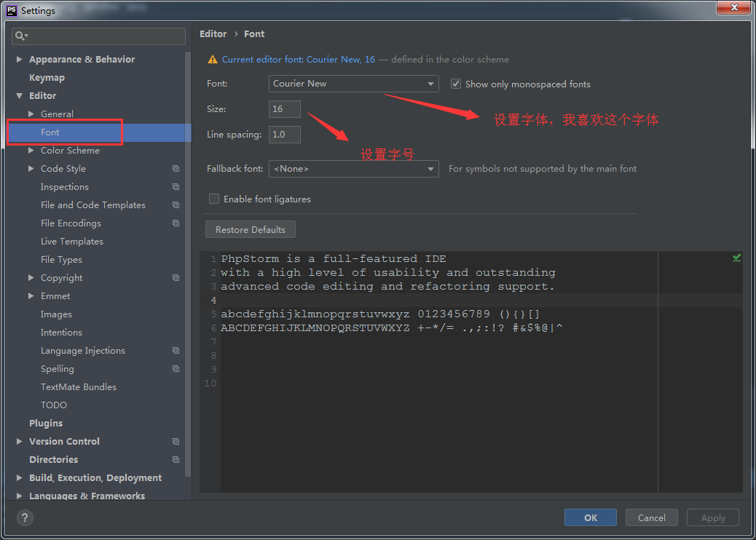Open Live Templates settings
This screenshot has width=756, height=540.
pyautogui.click(x=72, y=242)
